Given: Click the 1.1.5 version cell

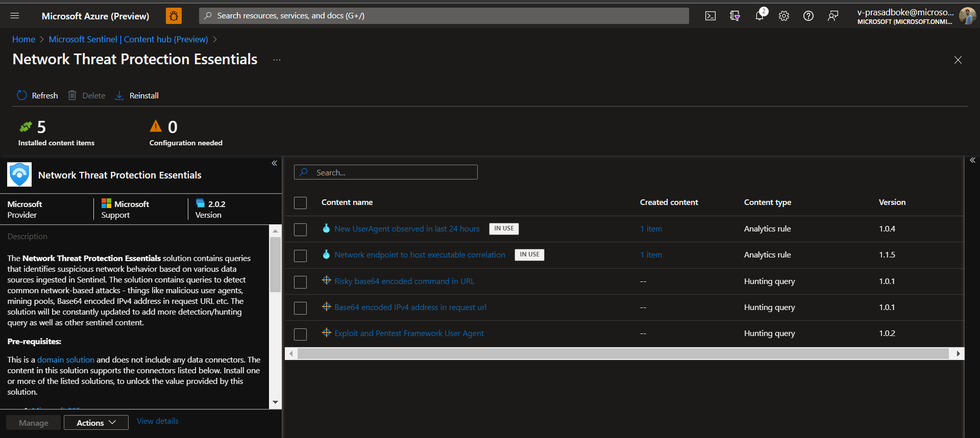Looking at the screenshot, I should pyautogui.click(x=887, y=254).
